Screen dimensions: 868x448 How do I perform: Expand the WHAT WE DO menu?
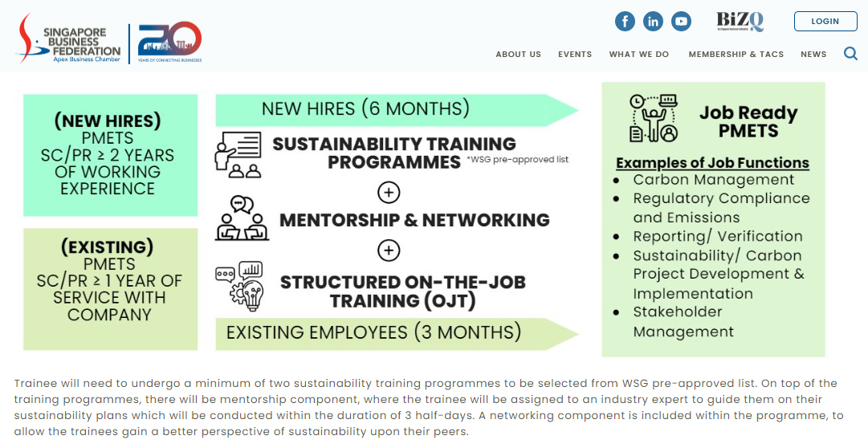(639, 55)
